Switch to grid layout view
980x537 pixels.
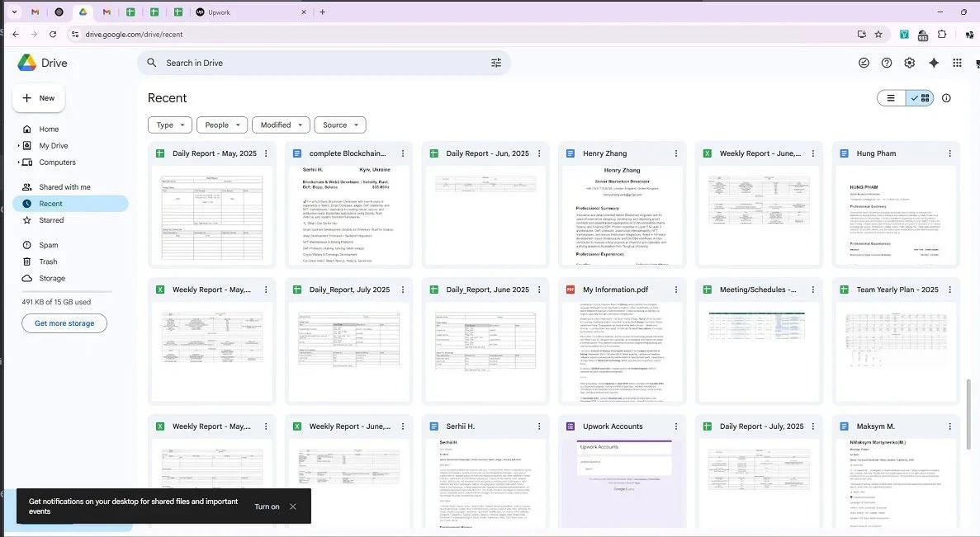(x=921, y=98)
